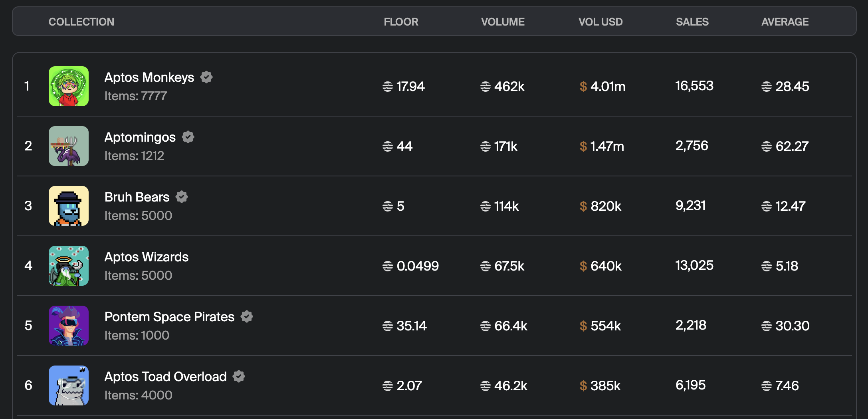The width and height of the screenshot is (868, 419).
Task: Open the Aptos Toad Overload thumbnail
Action: point(69,385)
